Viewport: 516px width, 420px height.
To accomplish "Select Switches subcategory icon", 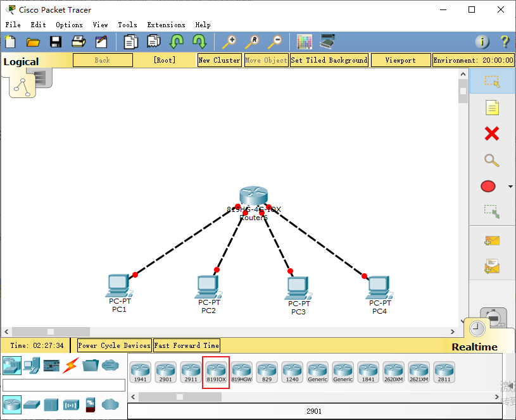I will (32, 405).
